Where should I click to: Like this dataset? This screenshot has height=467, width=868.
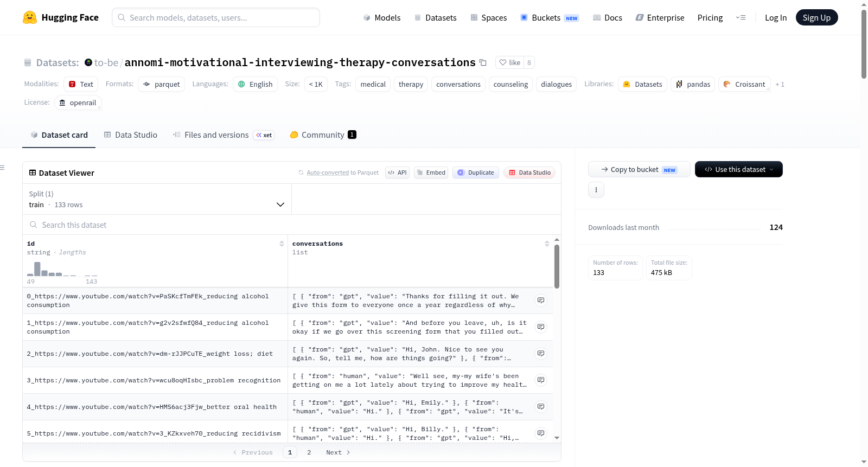(x=510, y=62)
